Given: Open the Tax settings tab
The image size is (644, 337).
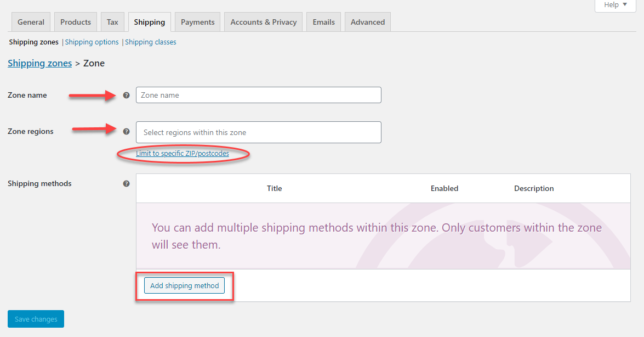Looking at the screenshot, I should (112, 21).
